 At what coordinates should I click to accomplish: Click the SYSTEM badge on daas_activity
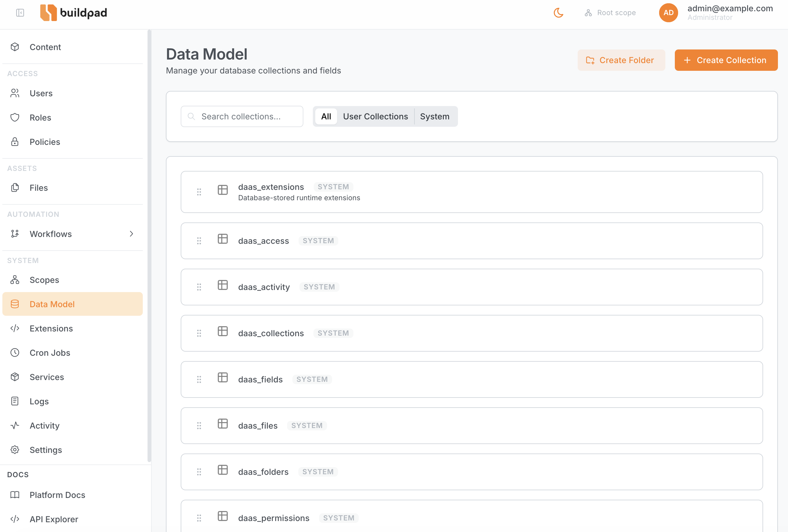319,287
